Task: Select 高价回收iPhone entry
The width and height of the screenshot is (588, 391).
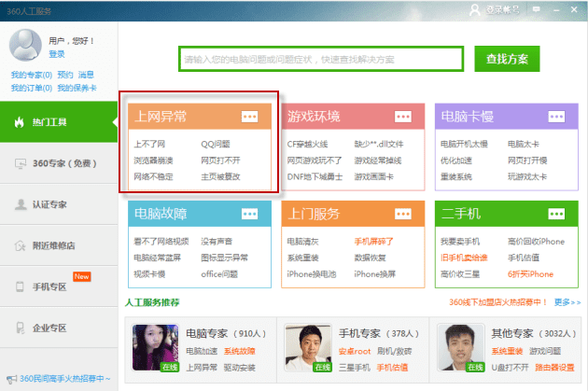Action: click(x=537, y=242)
